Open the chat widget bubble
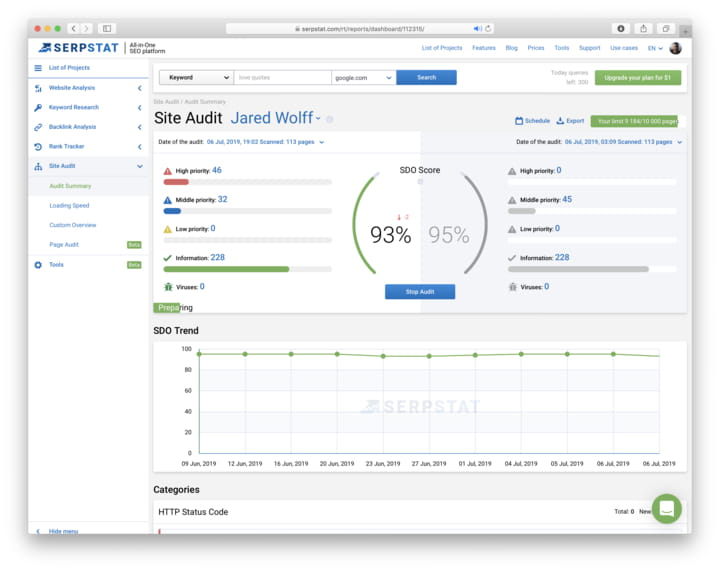Viewport: 720px width, 571px height. coord(667,508)
